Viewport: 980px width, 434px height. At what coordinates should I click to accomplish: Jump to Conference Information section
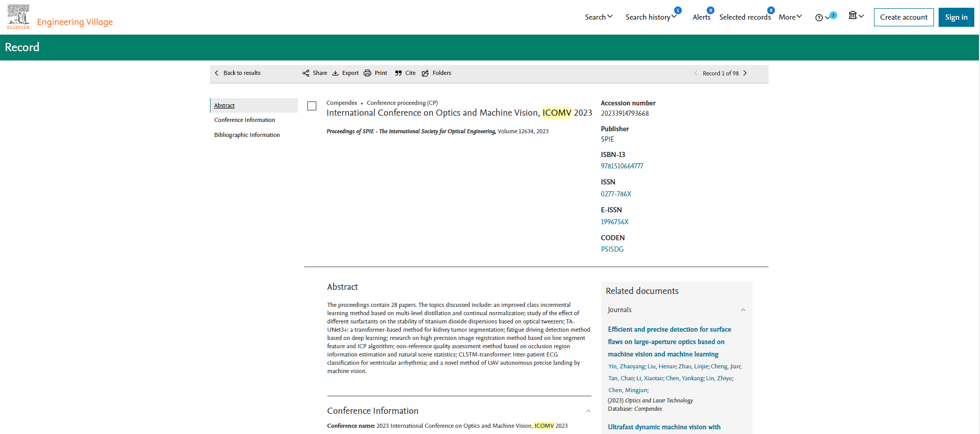245,120
